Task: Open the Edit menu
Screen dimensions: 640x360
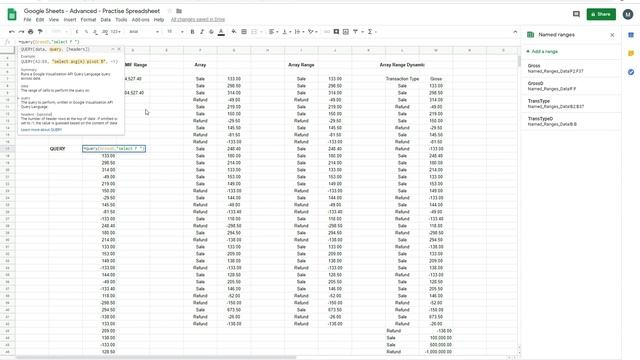Action: coord(40,20)
